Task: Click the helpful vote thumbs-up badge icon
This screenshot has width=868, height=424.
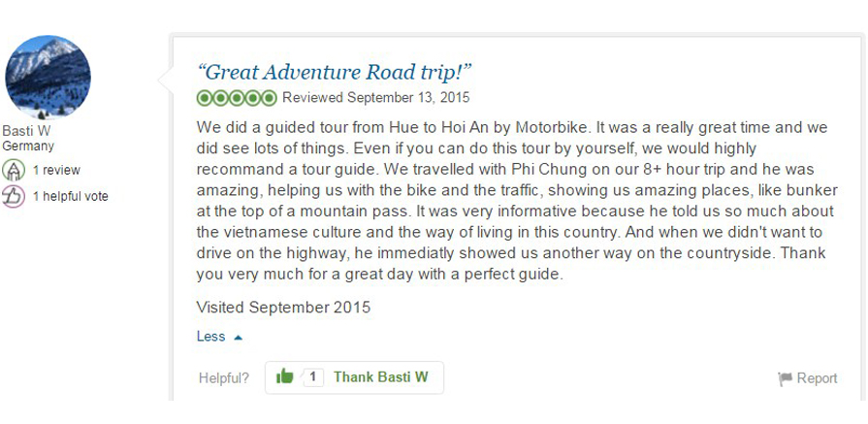Action: coord(14,197)
